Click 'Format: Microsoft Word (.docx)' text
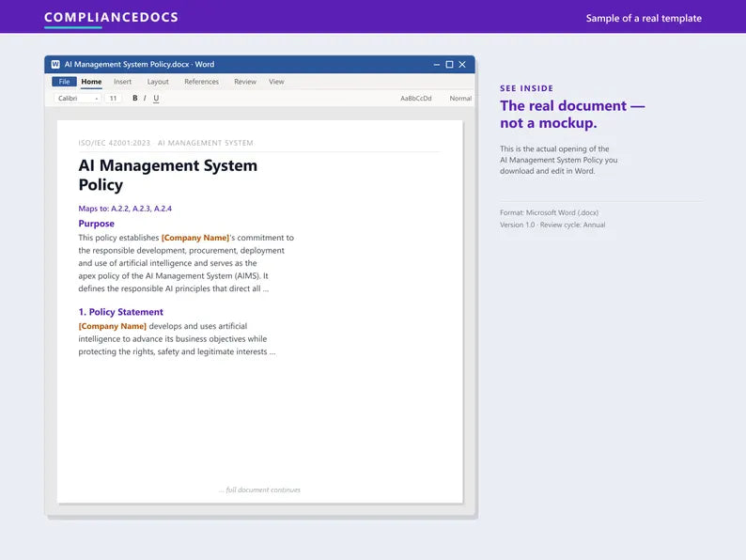Viewport: 746px width, 560px height. [549, 212]
